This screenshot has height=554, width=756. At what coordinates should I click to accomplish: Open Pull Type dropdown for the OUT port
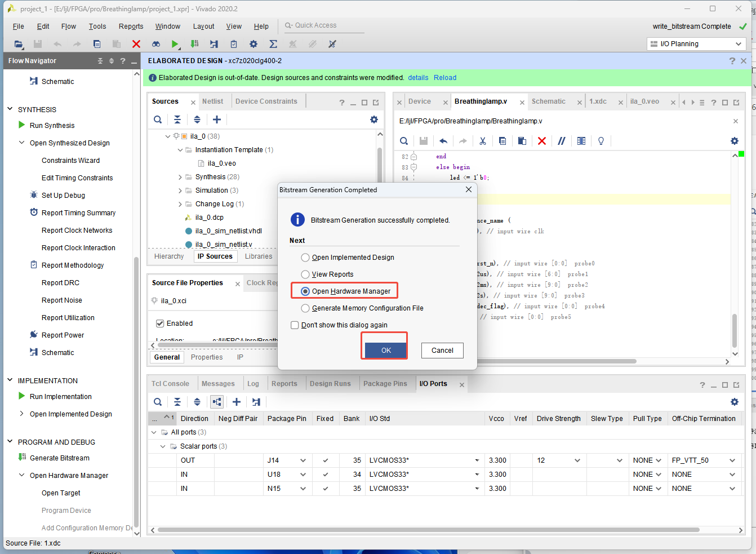[x=658, y=460]
